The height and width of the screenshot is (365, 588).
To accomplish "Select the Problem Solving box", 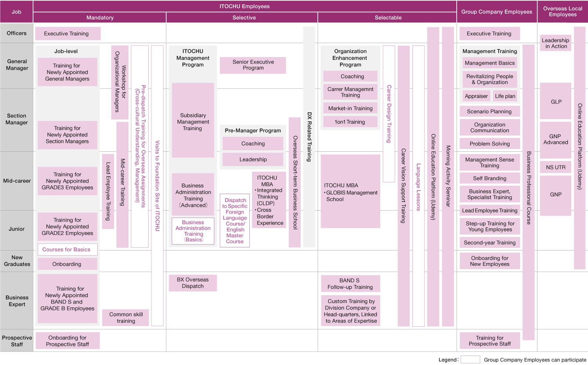I will click(490, 144).
